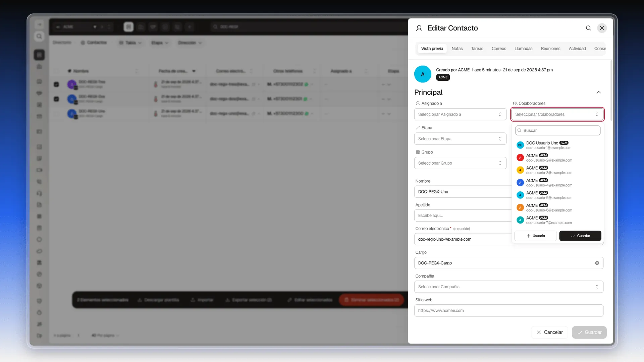644x362 pixels.
Task: Click the contact avatar circle with letter A
Action: pos(423,74)
